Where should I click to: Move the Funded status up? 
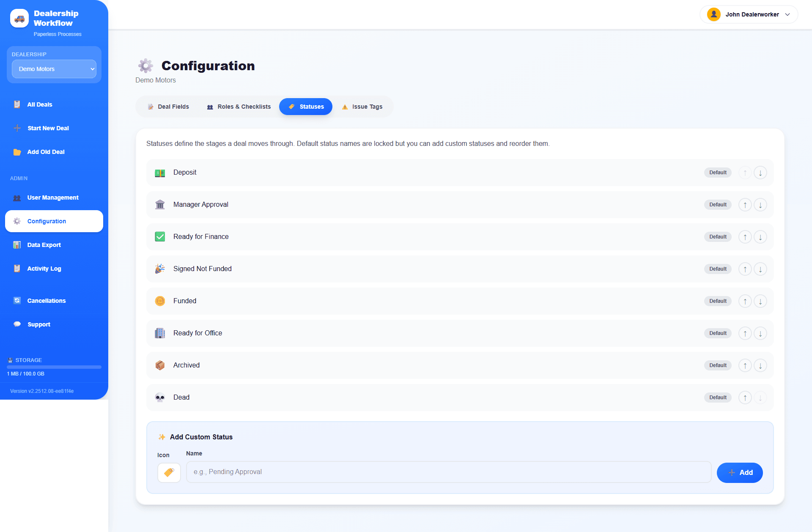pos(745,301)
